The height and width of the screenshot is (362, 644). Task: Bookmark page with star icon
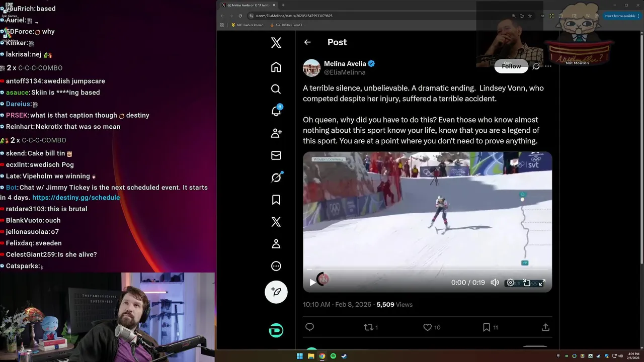[x=530, y=16]
